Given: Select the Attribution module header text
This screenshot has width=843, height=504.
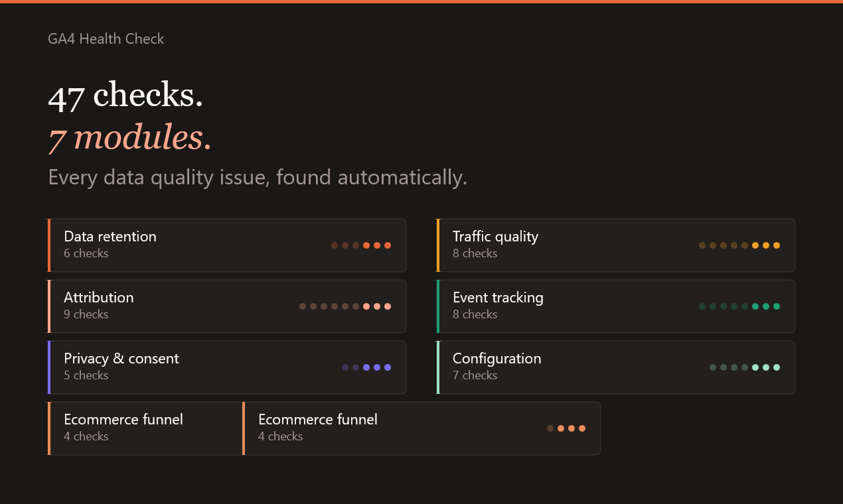Looking at the screenshot, I should point(98,297).
